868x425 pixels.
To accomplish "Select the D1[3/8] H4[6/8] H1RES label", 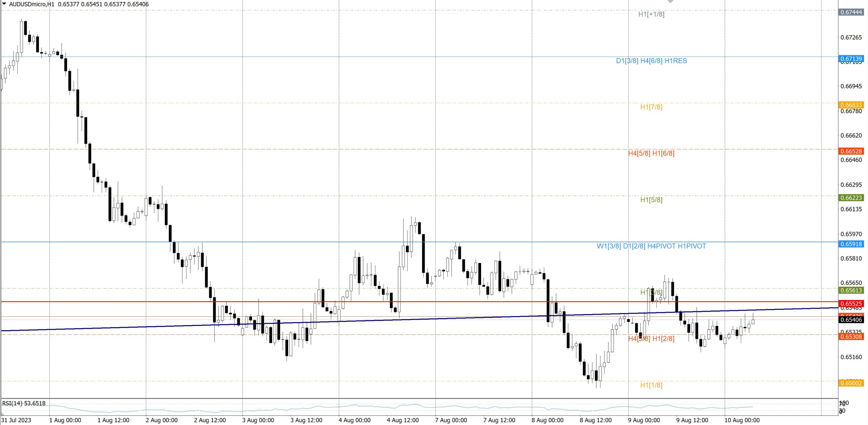I will (x=651, y=61).
